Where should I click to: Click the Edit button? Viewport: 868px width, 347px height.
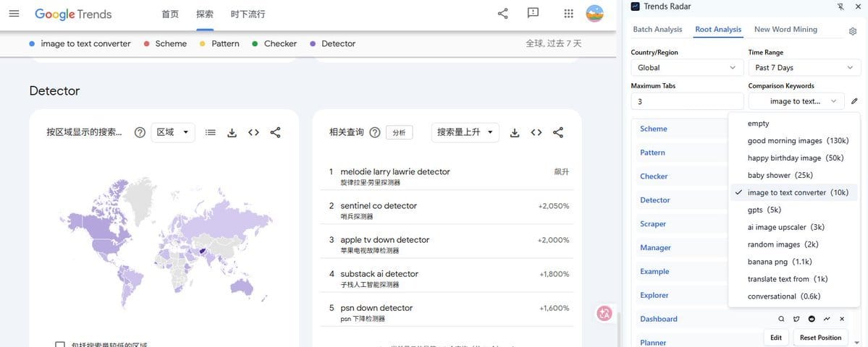776,337
